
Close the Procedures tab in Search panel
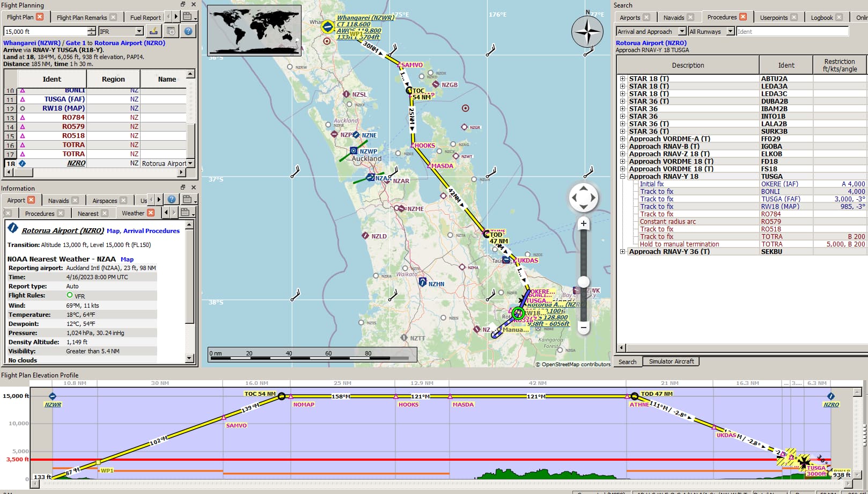click(742, 17)
